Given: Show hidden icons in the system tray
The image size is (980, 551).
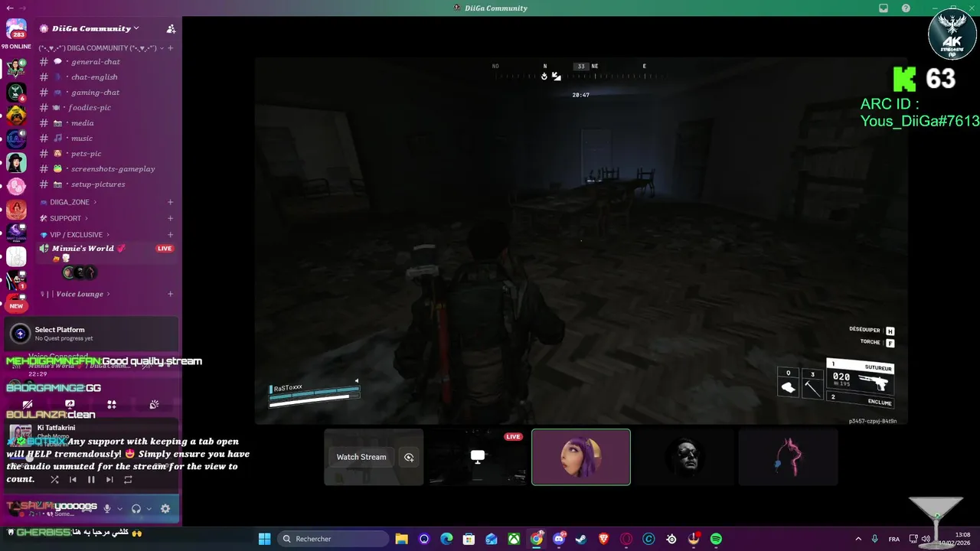Looking at the screenshot, I should coord(857,539).
